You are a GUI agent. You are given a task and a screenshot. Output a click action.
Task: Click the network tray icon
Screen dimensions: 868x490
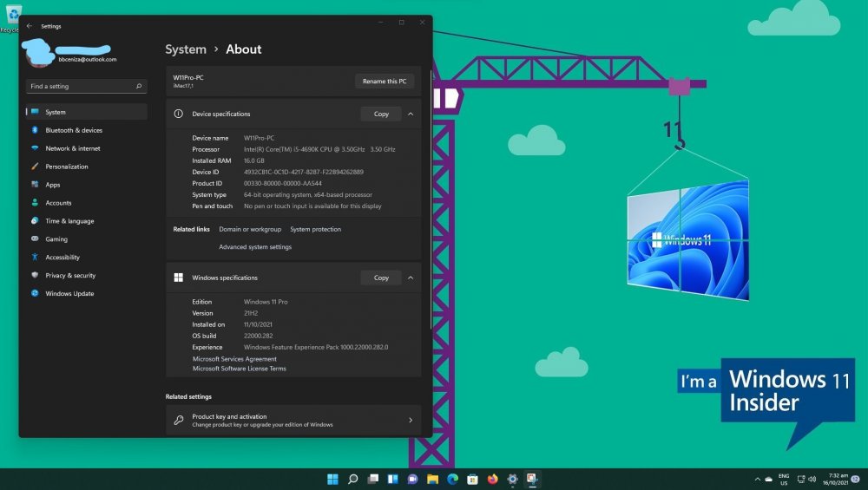click(801, 479)
